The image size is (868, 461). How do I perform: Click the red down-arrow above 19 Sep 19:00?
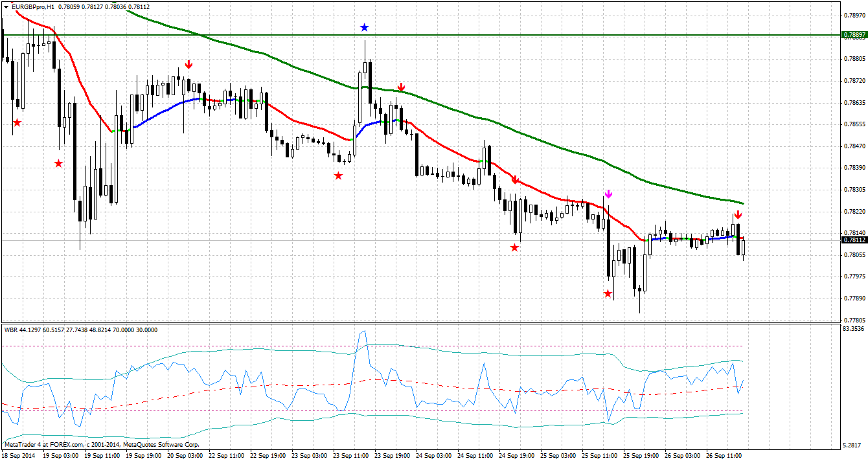(189, 64)
